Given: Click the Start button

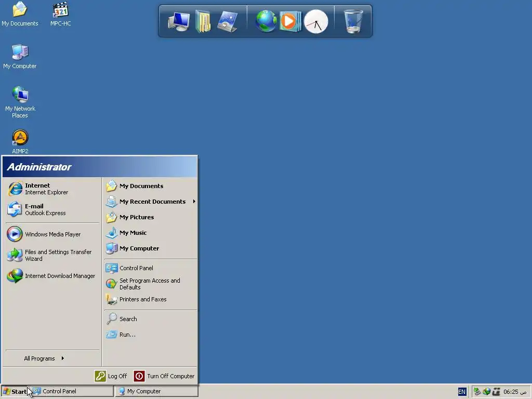Looking at the screenshot, I should [x=14, y=392].
